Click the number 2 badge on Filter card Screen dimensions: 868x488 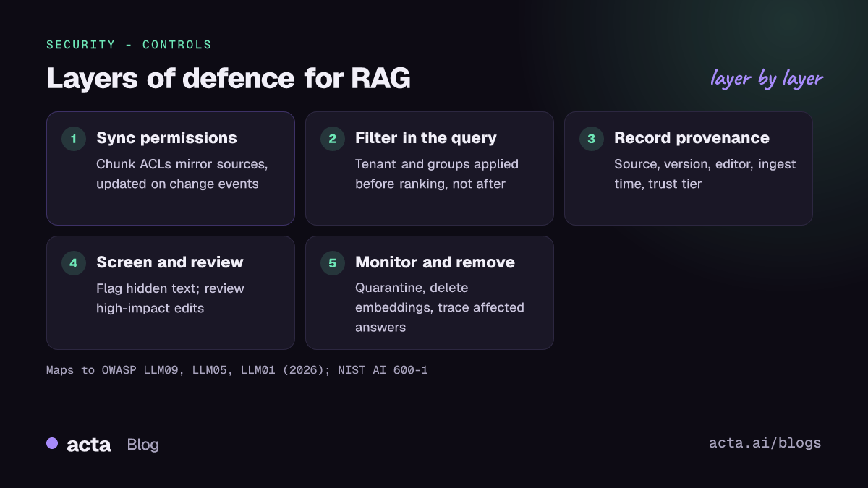pyautogui.click(x=332, y=139)
